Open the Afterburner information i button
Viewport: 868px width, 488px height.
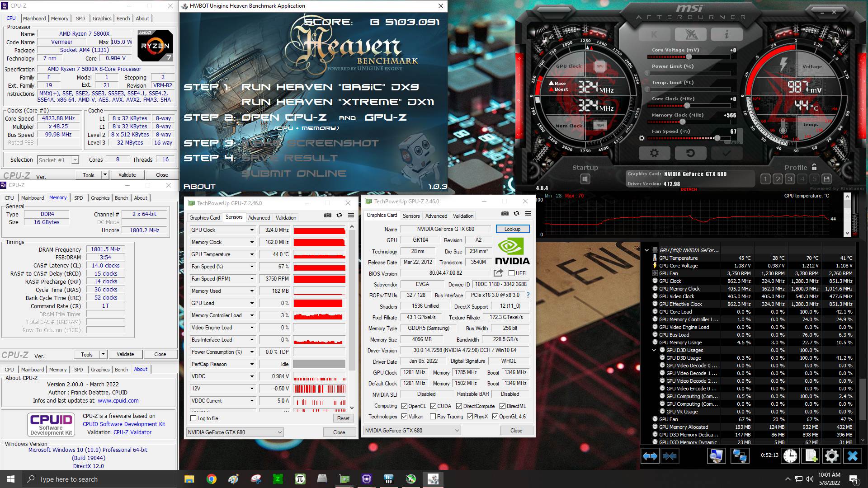click(x=726, y=34)
